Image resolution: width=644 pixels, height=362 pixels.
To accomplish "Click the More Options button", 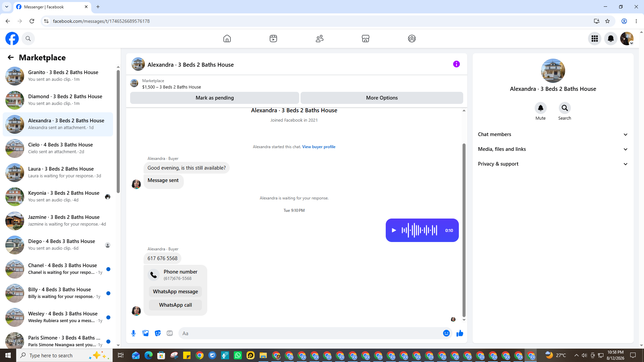I will tap(382, 98).
